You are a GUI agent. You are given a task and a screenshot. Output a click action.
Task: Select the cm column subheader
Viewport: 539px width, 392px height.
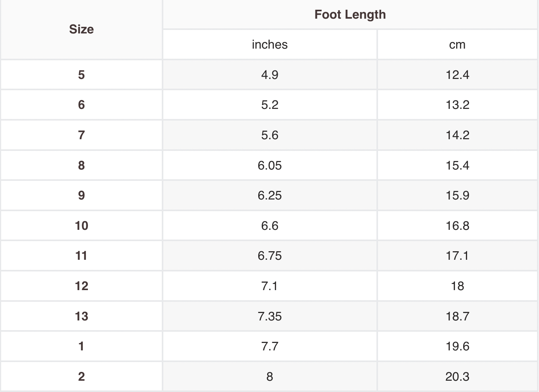click(x=457, y=45)
